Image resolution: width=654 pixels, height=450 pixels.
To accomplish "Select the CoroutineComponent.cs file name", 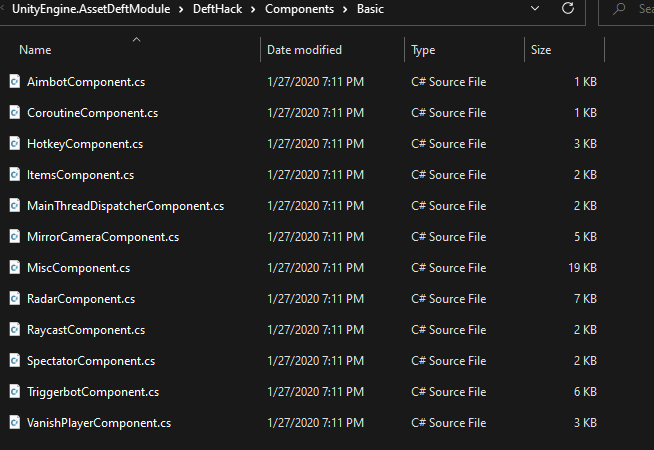I will tap(93, 113).
